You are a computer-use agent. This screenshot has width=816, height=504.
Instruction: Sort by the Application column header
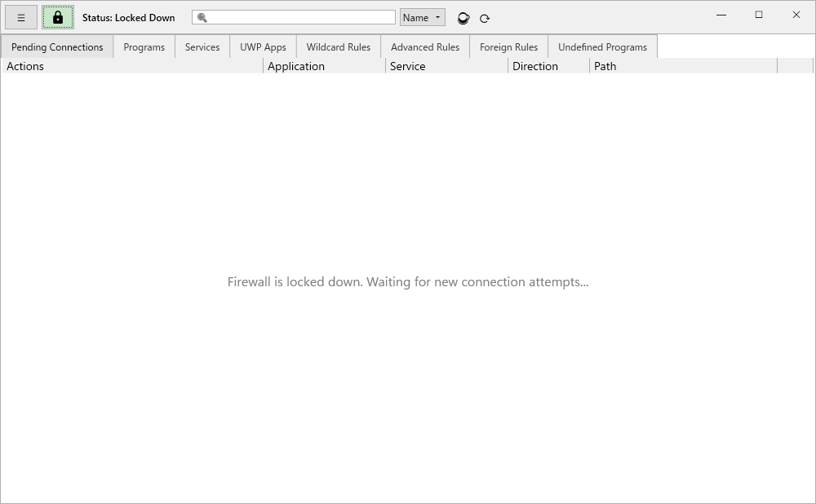pos(324,66)
